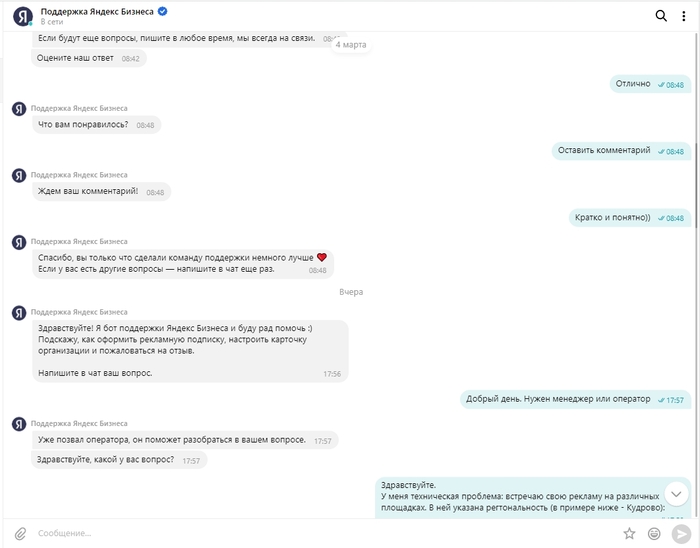Click the 'Отлично' sent message bubble
The image size is (700, 548).
click(650, 84)
